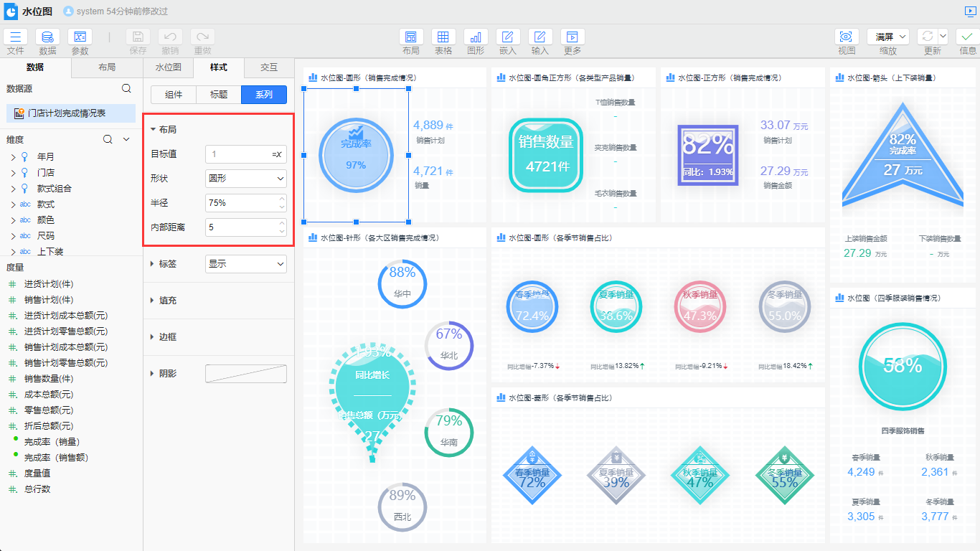This screenshot has width=980, height=551.
Task: Open the 信息 checkmark icon
Action: click(x=968, y=37)
